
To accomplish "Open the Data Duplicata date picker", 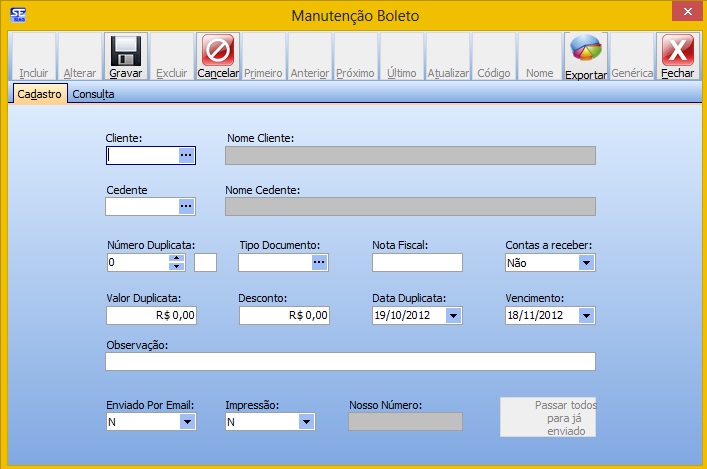I will pos(453,315).
